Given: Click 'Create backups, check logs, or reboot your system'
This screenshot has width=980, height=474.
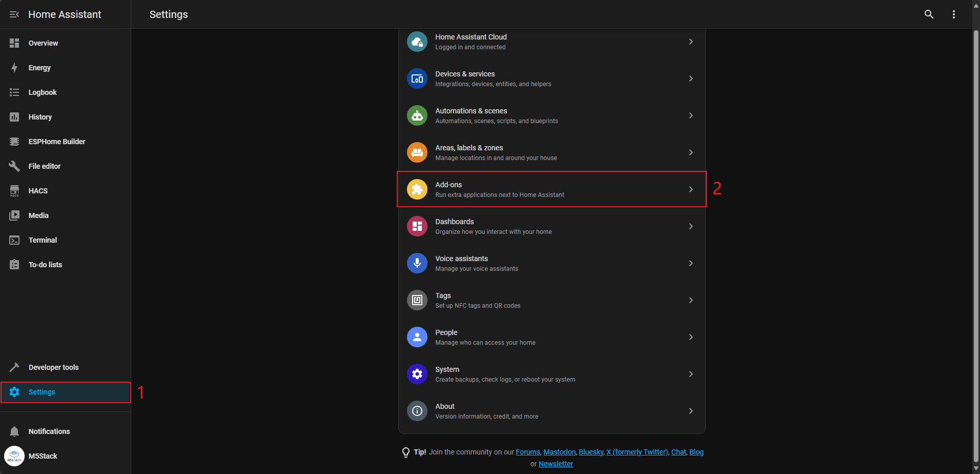Looking at the screenshot, I should click(505, 380).
